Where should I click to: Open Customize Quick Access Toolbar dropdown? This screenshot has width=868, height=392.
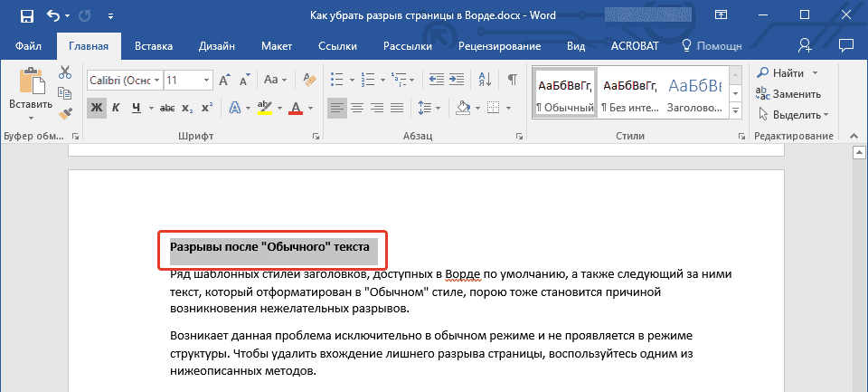pyautogui.click(x=110, y=16)
